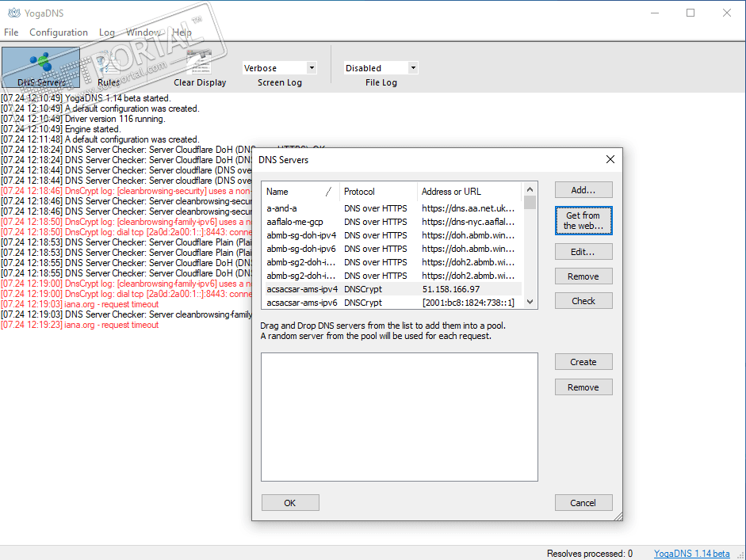
Task: Sort list by Protocol column header
Action: tap(378, 192)
